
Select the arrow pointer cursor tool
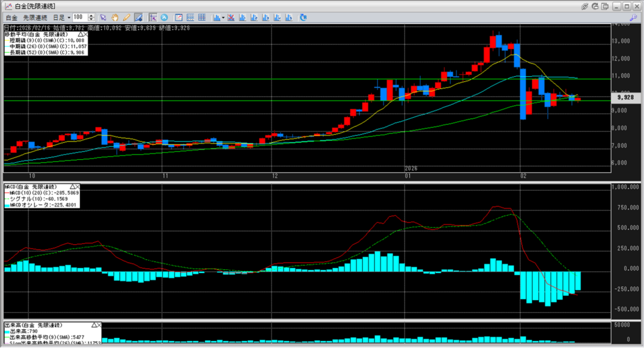104,17
